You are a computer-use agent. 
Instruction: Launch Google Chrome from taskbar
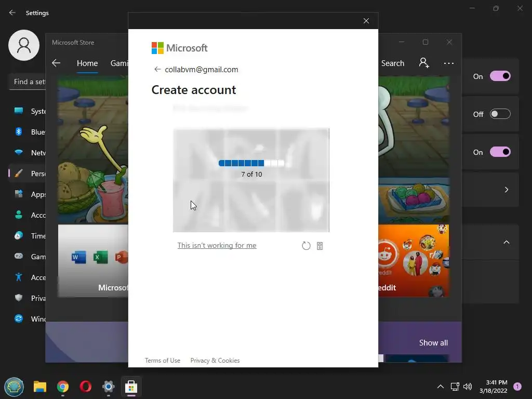[63, 387]
